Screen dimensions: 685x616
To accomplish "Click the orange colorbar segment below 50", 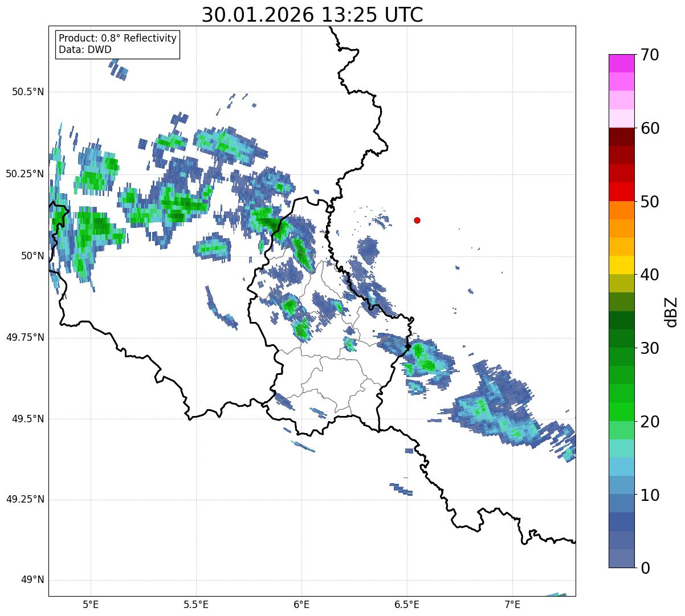I will pyautogui.click(x=622, y=210).
